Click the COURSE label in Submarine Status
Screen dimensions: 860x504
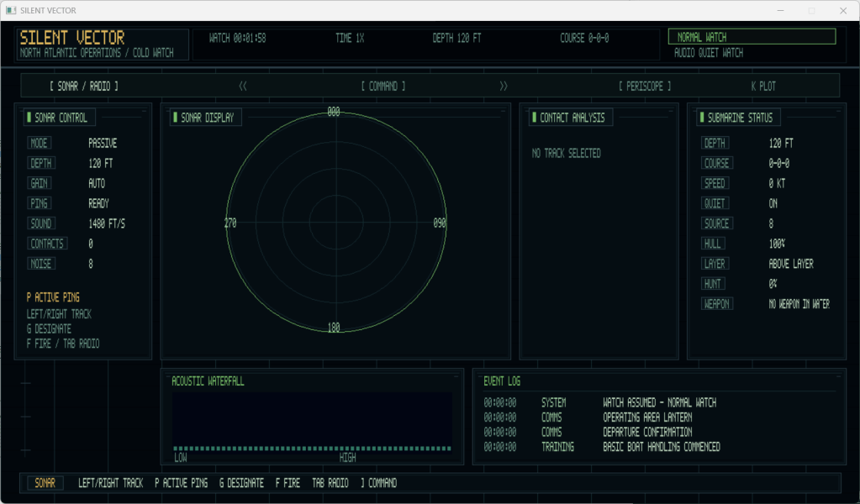[717, 163]
